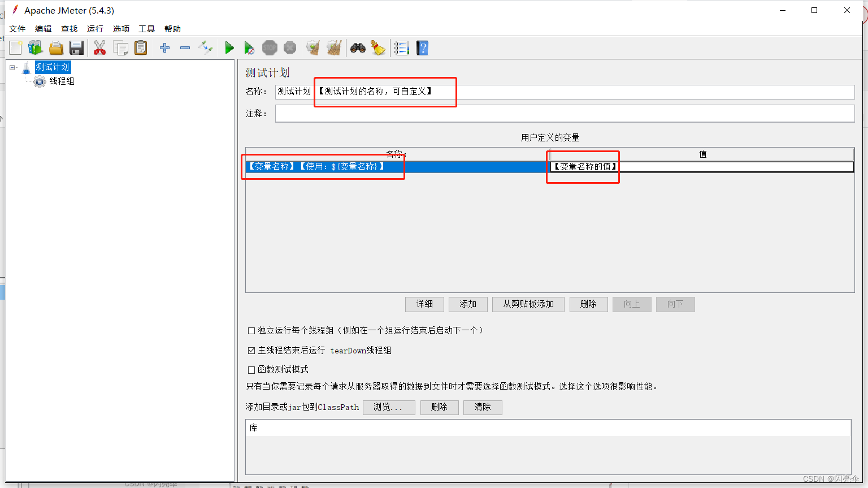868x488 pixels.
Task: Select the 测试计划 tree item
Action: click(x=53, y=67)
